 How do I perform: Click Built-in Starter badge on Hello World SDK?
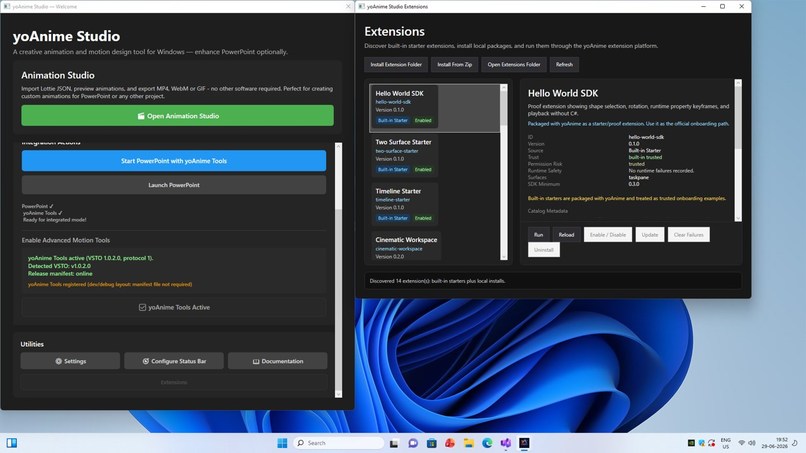point(393,120)
